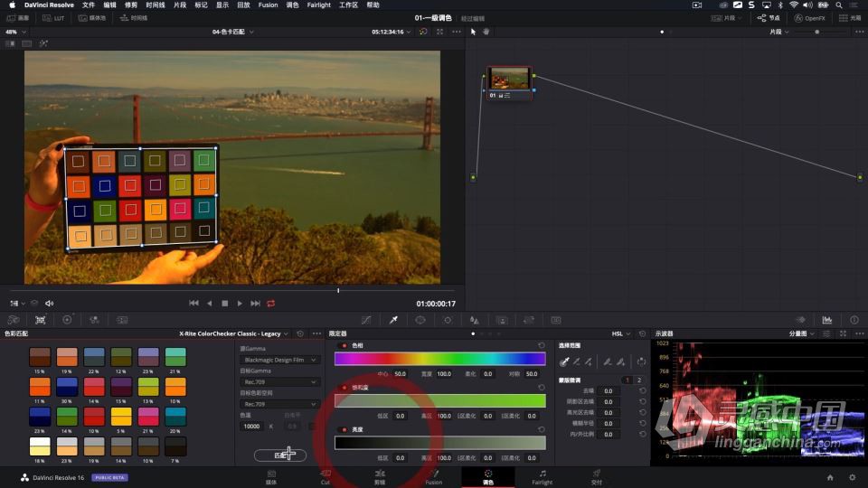Screen dimensions: 868x488
Task: Open the Key palette icon
Action: point(502,320)
